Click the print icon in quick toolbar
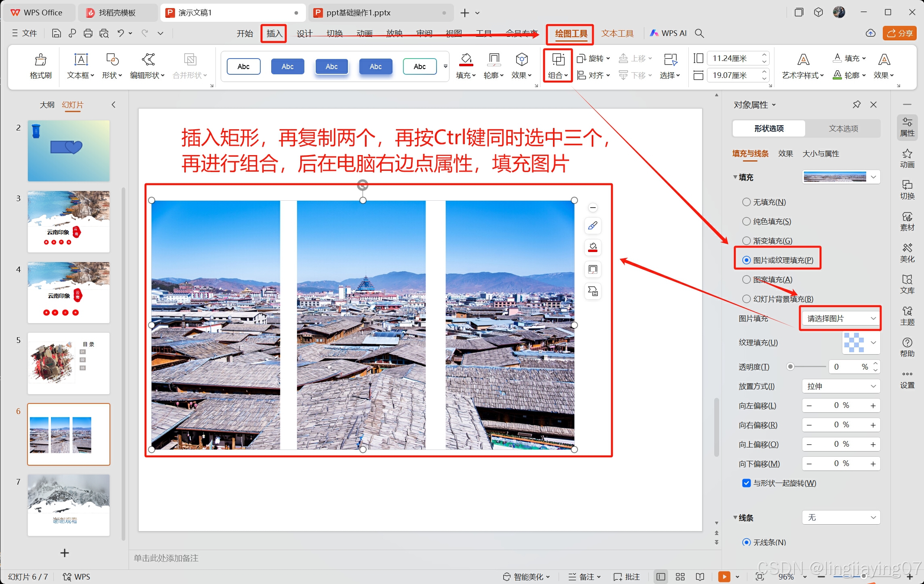The image size is (924, 584). pos(88,34)
